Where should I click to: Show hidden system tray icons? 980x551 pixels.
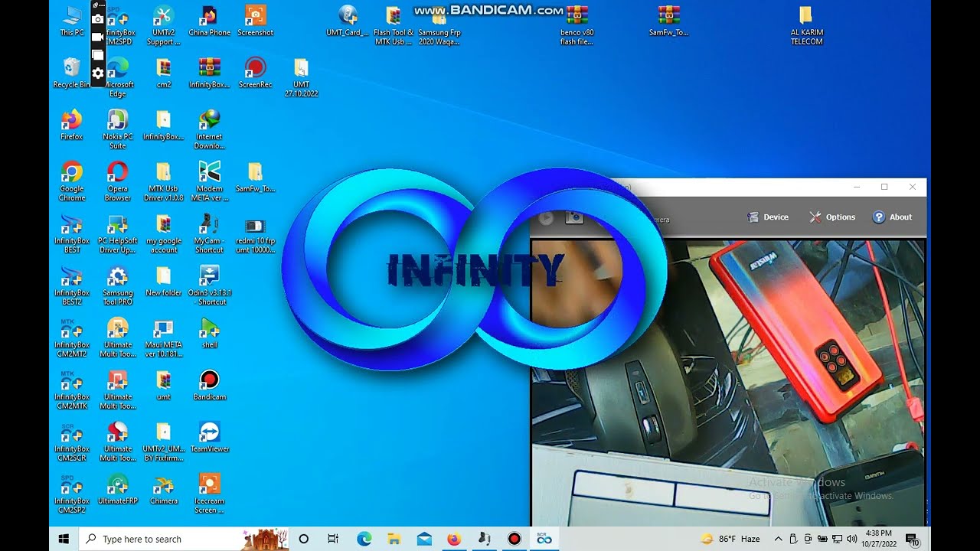[779, 539]
